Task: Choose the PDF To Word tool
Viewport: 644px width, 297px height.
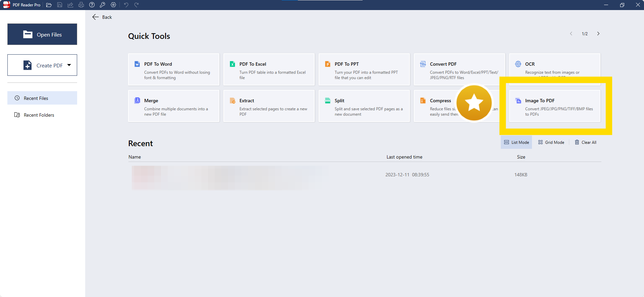Action: [x=173, y=70]
